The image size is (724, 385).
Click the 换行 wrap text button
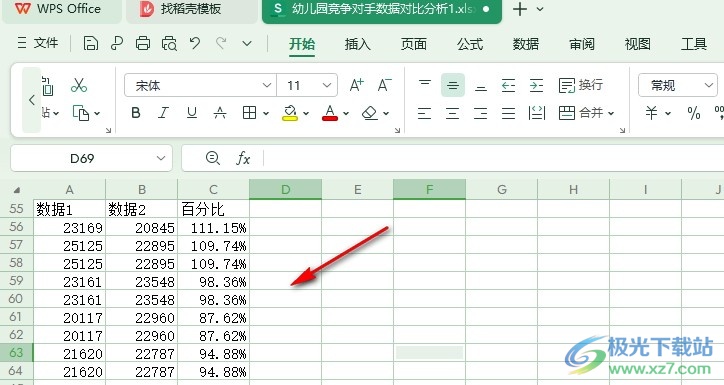click(x=581, y=85)
